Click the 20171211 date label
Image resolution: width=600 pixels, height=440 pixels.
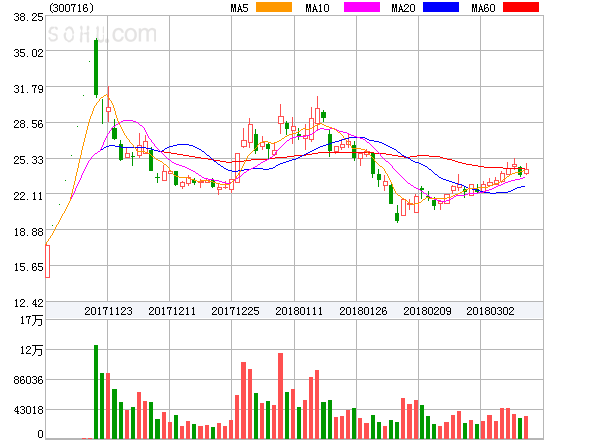(172, 311)
